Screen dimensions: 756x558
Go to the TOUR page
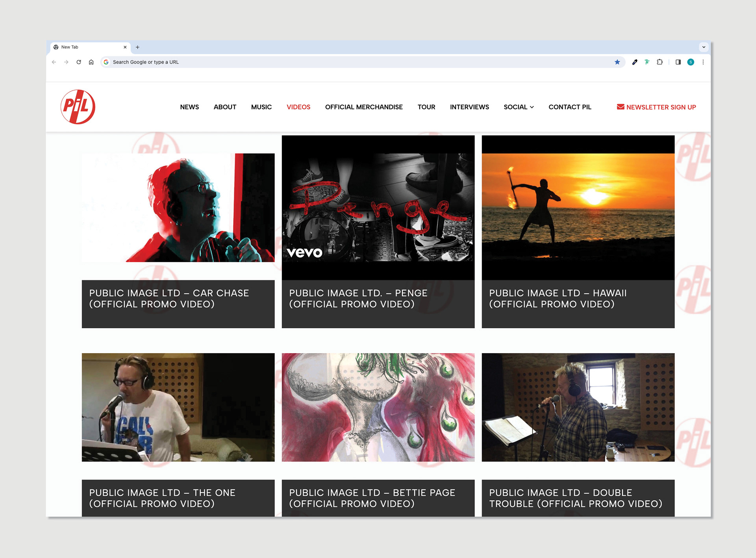[426, 107]
